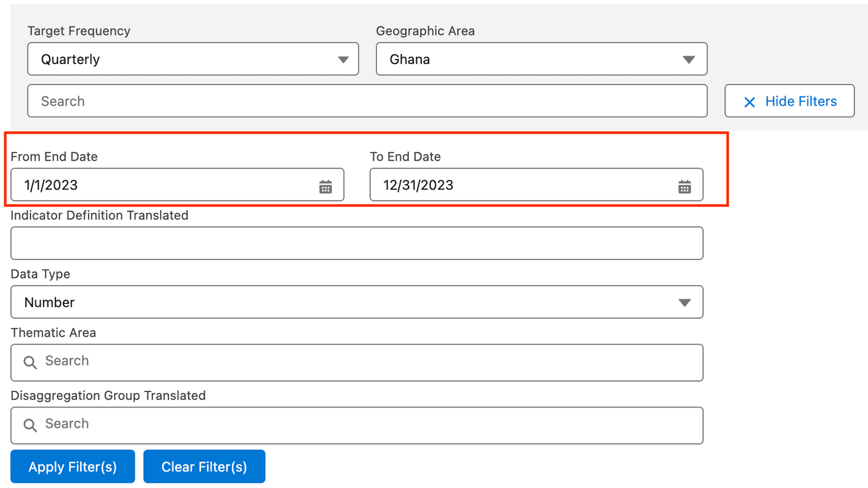Image resolution: width=868 pixels, height=488 pixels.
Task: Open the To End Date calendar picker
Action: [x=685, y=186]
